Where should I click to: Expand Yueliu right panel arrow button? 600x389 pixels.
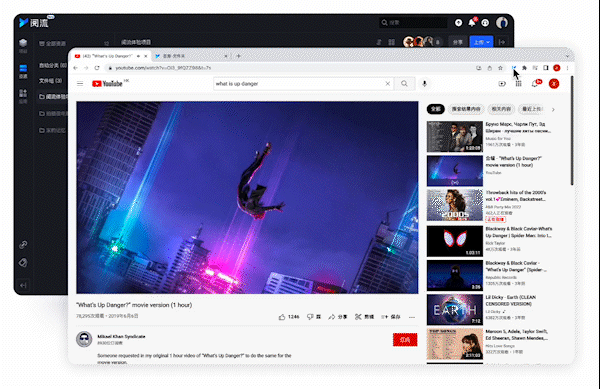coord(502,42)
